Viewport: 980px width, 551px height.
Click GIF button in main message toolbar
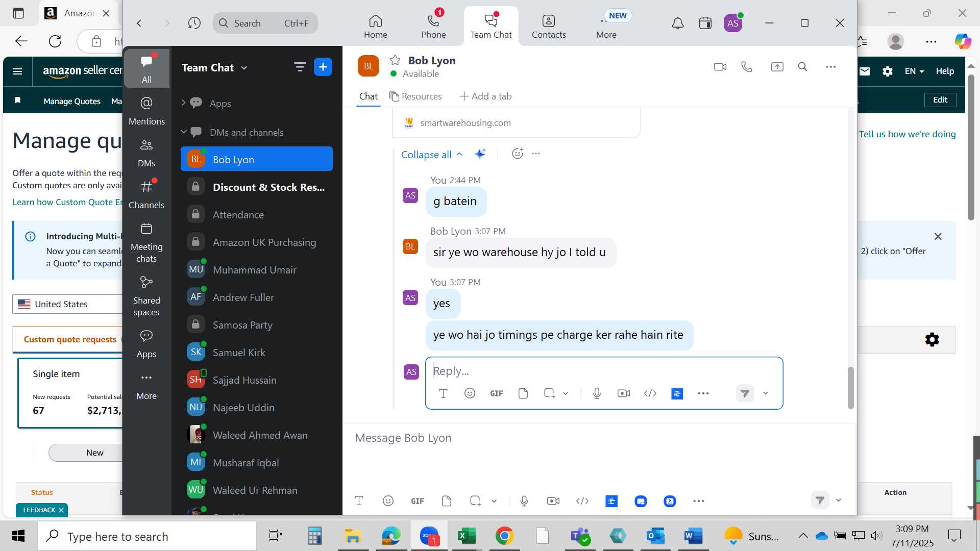click(x=418, y=501)
